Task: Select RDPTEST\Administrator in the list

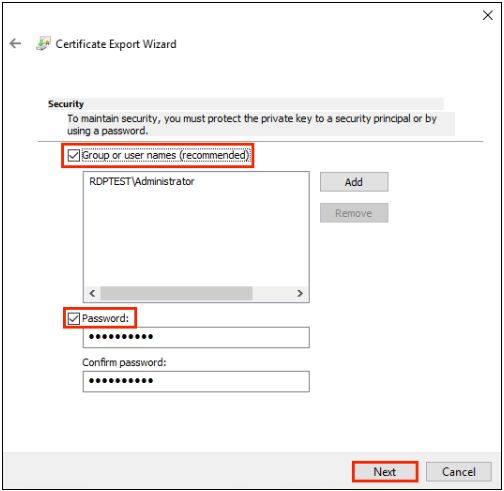Action: point(142,181)
